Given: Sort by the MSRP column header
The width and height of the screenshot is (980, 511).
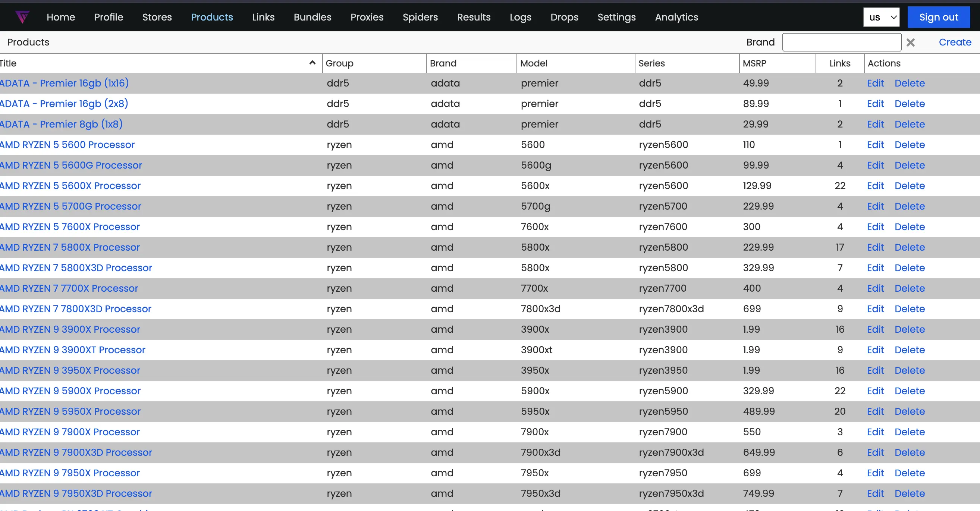Looking at the screenshot, I should [x=754, y=63].
